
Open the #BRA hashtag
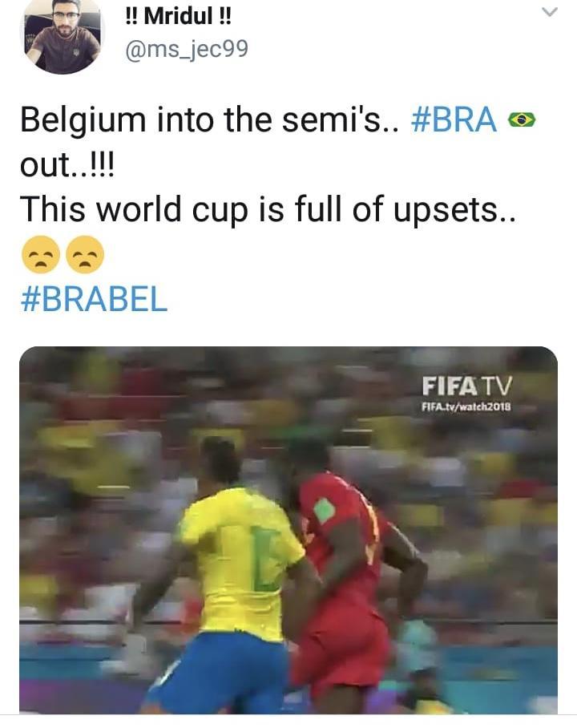click(454, 119)
